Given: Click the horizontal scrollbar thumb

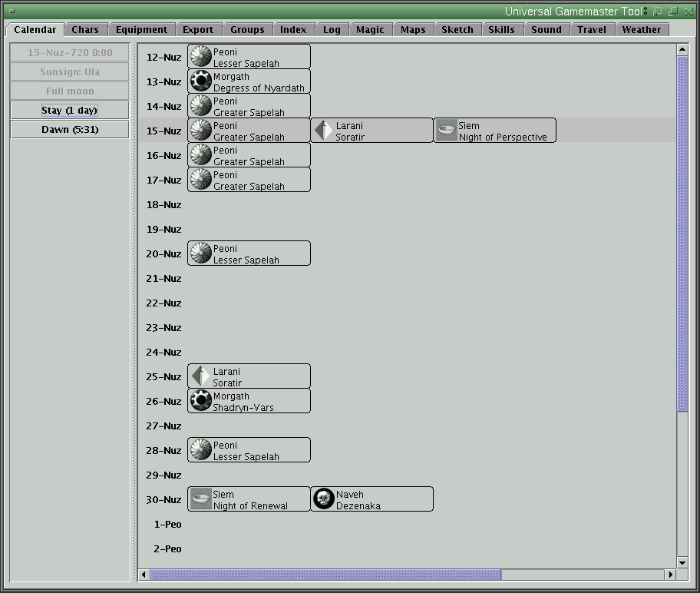Looking at the screenshot, I should point(326,575).
